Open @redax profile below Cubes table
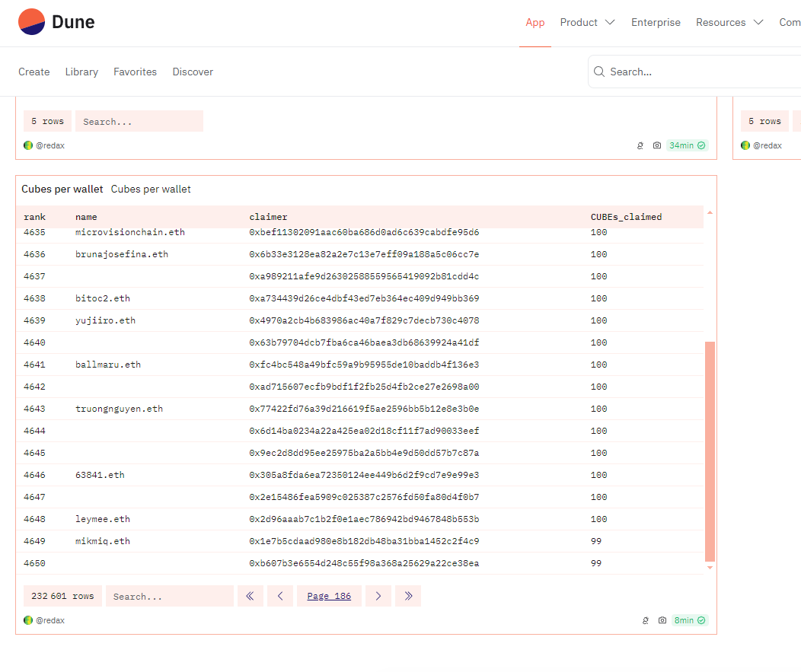Image resolution: width=801 pixels, height=672 pixels. tap(50, 620)
